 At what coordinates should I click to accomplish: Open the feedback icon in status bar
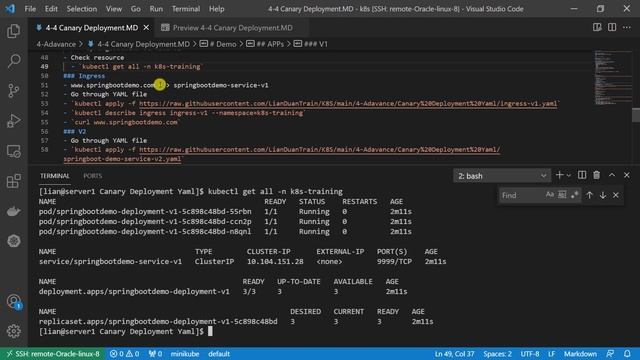point(610,353)
